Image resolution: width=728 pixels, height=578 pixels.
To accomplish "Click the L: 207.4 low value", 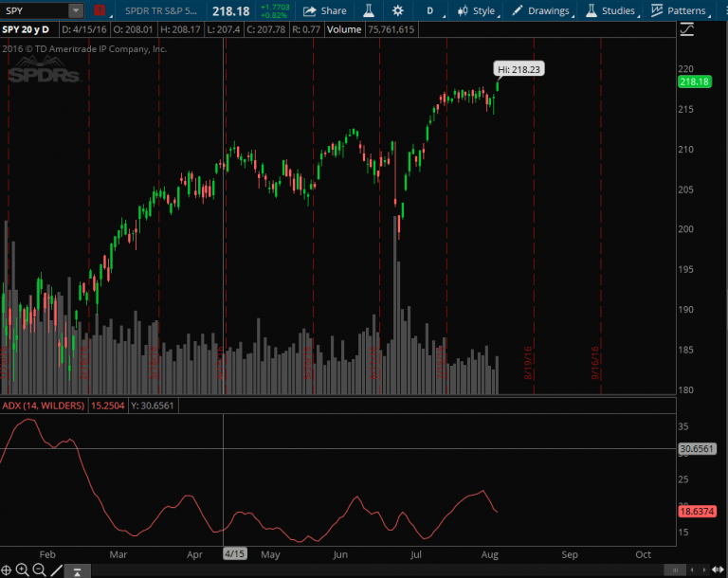I will (224, 29).
